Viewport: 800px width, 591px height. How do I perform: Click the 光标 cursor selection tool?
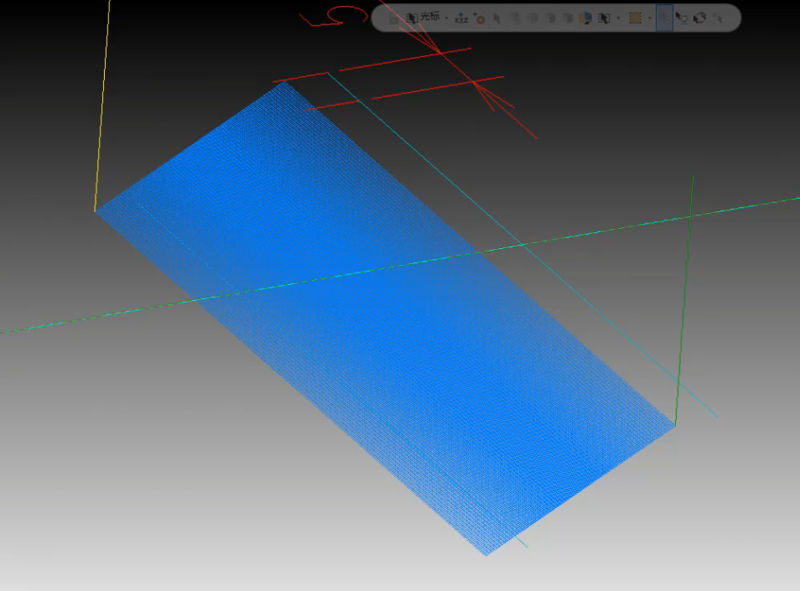[423, 18]
